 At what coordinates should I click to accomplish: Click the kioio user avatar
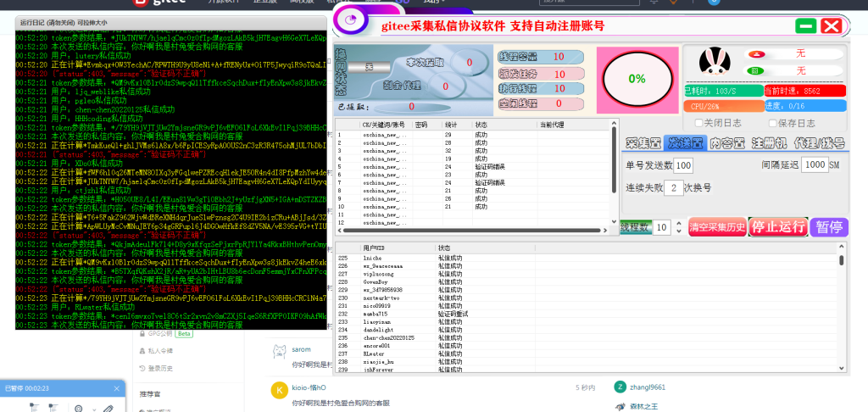[x=277, y=389]
